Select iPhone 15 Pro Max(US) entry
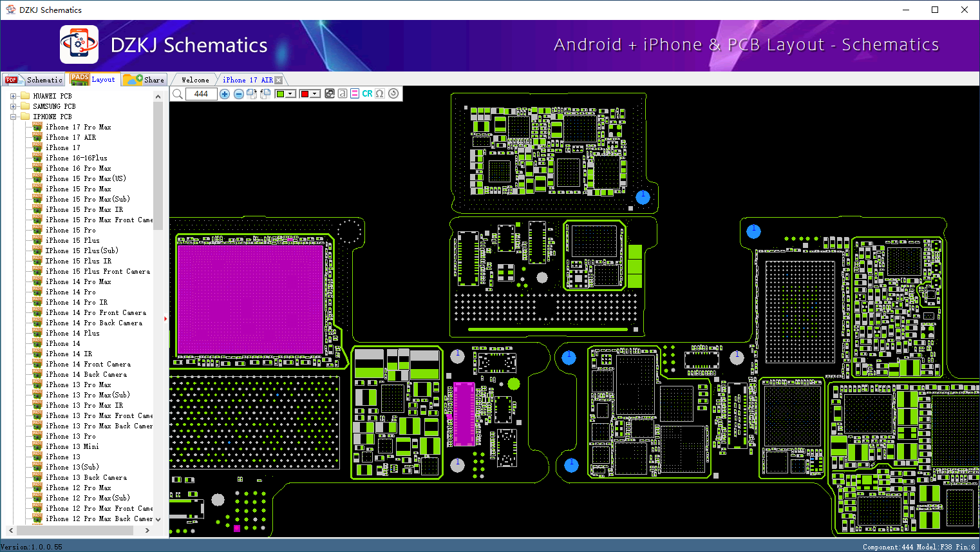The height and width of the screenshot is (552, 980). click(x=86, y=178)
